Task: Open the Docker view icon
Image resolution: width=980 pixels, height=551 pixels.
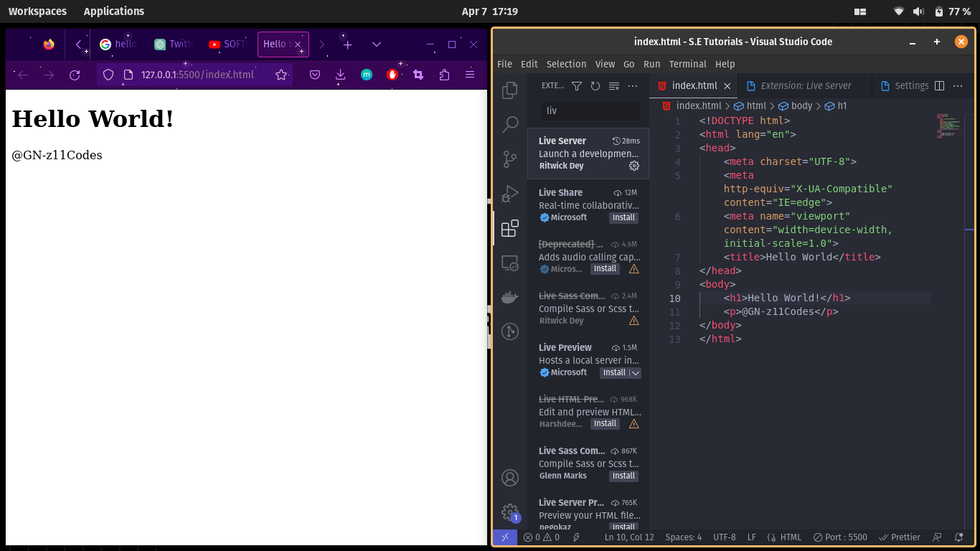Action: click(510, 297)
